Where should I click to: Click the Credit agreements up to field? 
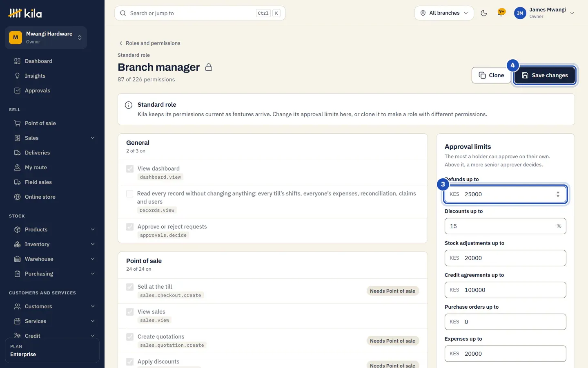tap(506, 290)
